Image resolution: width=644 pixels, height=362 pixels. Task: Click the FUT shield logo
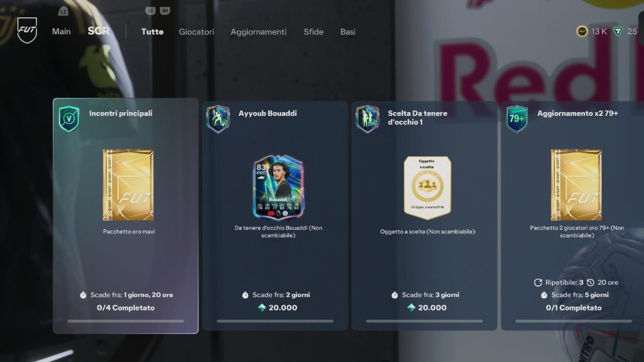pos(27,30)
